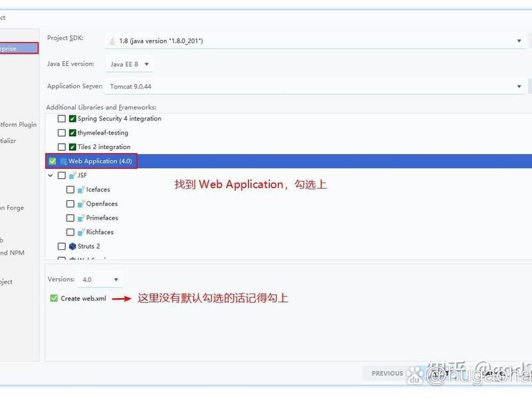The image size is (532, 399).
Task: Click the Primefaces library icon
Action: (80, 218)
